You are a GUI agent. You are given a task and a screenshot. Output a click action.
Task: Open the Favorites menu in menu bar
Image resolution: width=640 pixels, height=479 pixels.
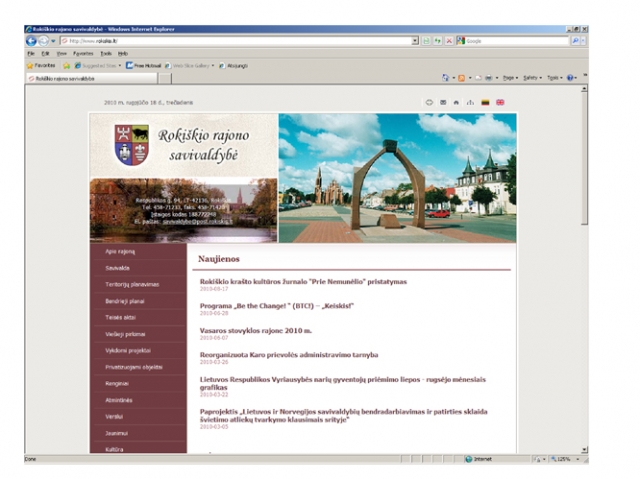83,53
